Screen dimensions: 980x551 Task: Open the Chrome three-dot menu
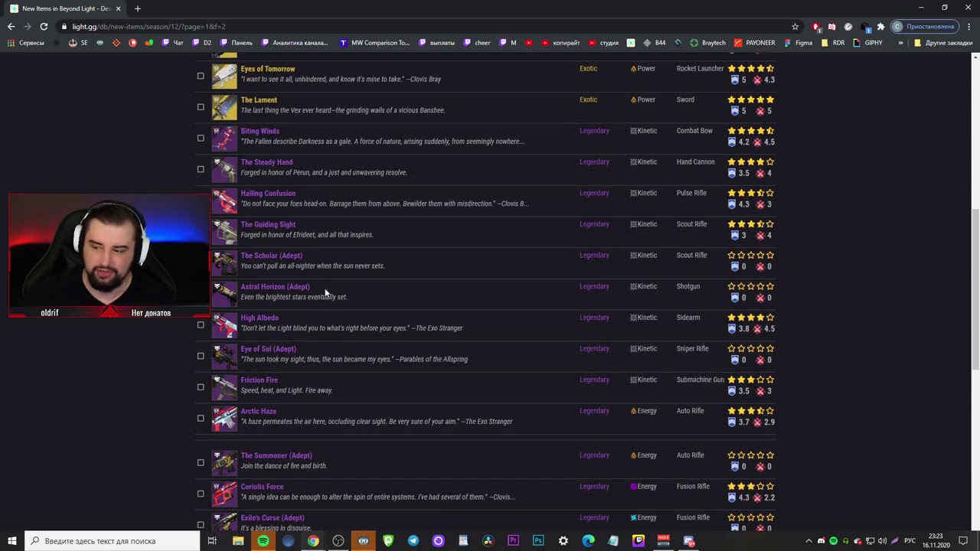(969, 26)
